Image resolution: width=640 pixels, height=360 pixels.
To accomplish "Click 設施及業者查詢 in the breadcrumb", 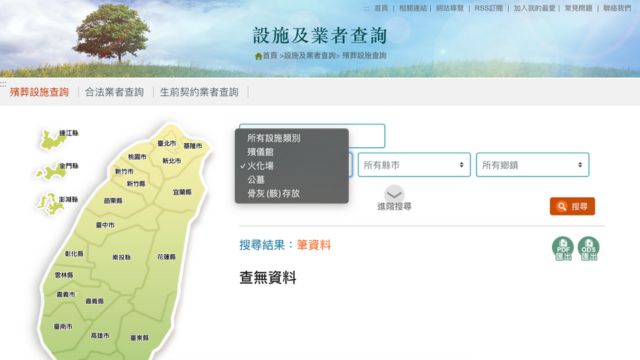I will 309,56.
